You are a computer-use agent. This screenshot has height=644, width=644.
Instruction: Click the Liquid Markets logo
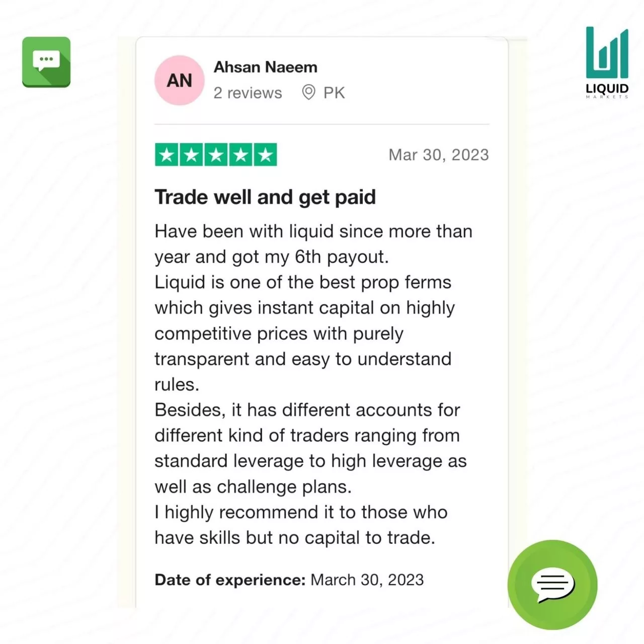[607, 62]
